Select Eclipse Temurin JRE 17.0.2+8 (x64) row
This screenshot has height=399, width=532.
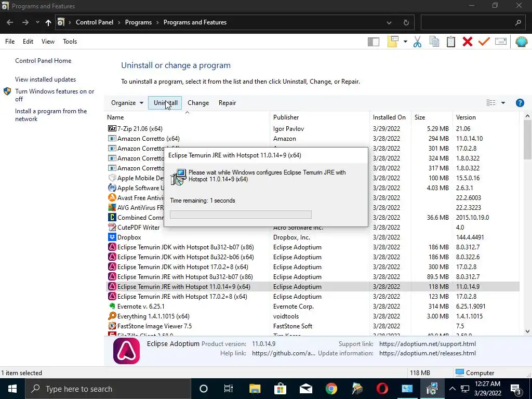tap(312, 296)
